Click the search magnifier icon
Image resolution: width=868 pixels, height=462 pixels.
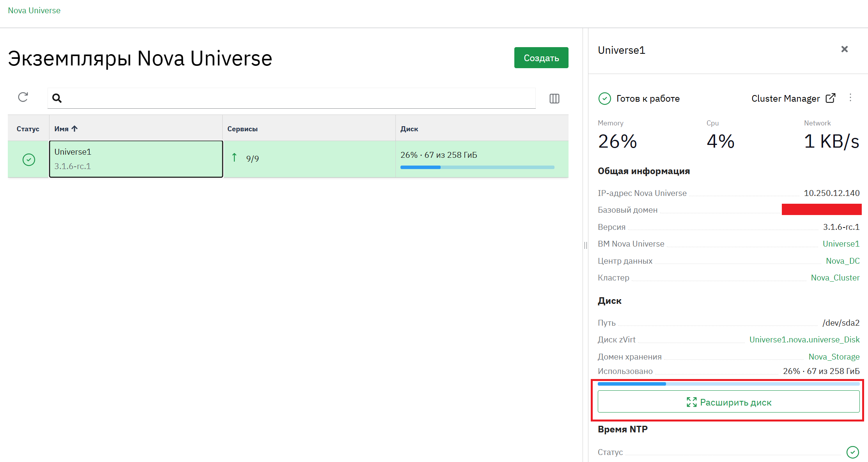click(x=57, y=98)
